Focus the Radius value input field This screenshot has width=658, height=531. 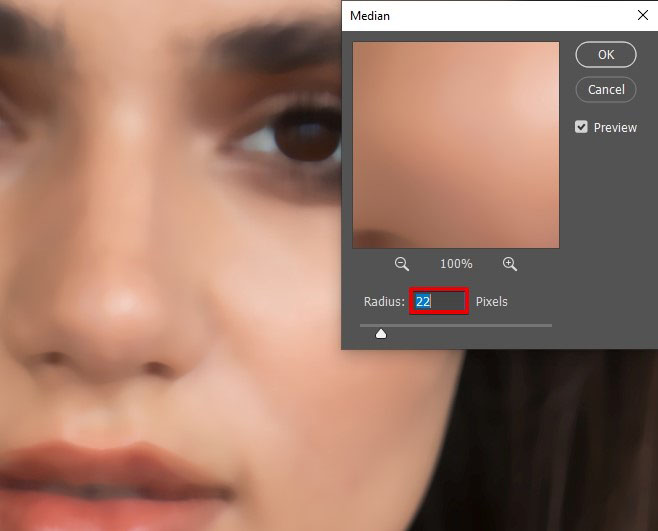(439, 301)
